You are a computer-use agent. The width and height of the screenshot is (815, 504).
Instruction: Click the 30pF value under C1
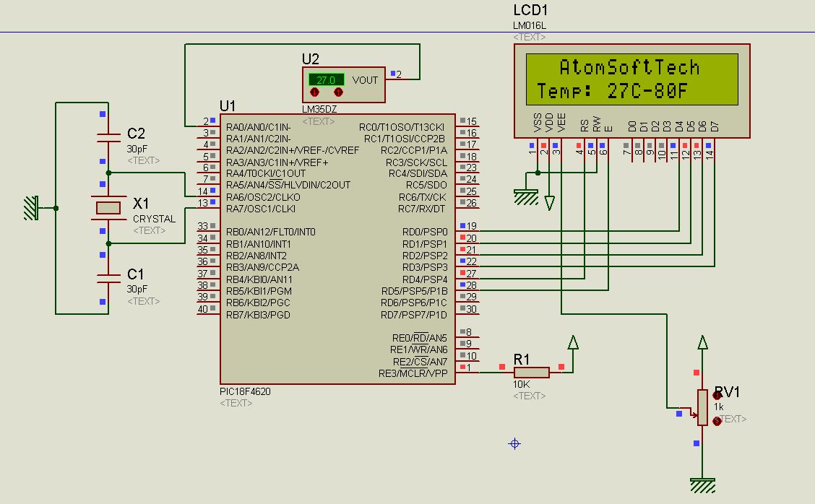point(137,289)
